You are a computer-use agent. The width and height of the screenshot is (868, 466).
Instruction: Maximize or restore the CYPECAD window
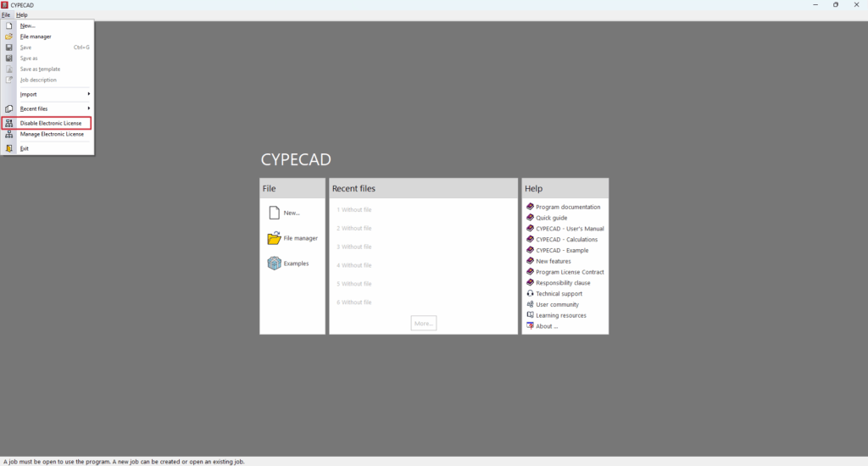835,5
